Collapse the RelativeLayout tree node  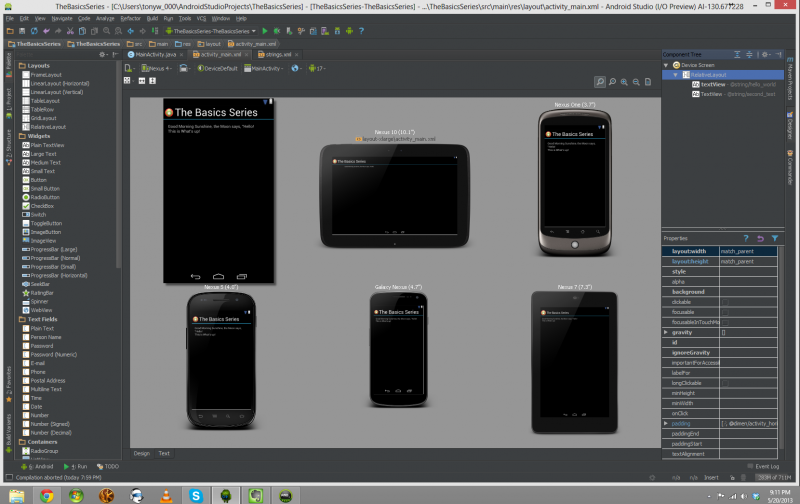point(676,75)
